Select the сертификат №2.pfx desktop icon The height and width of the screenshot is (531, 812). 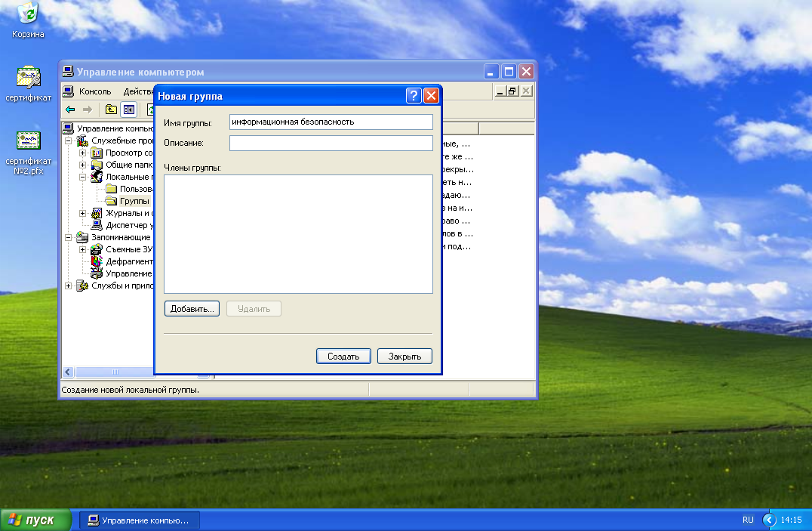pyautogui.click(x=28, y=153)
